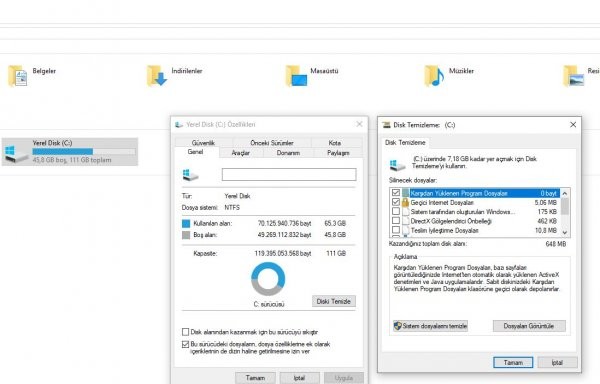Select the Genel tab
This screenshot has width=600, height=384.
pyautogui.click(x=196, y=152)
